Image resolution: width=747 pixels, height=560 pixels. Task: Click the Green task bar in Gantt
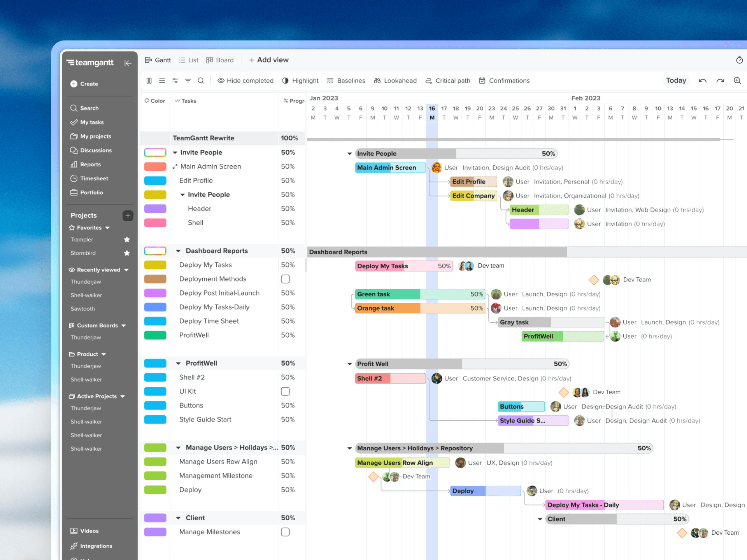(x=420, y=294)
